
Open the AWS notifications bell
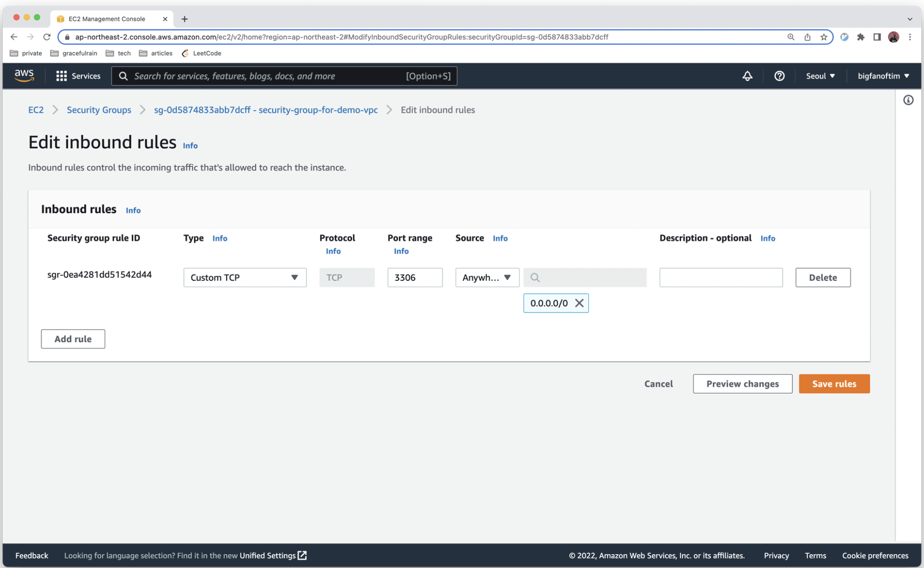tap(747, 76)
